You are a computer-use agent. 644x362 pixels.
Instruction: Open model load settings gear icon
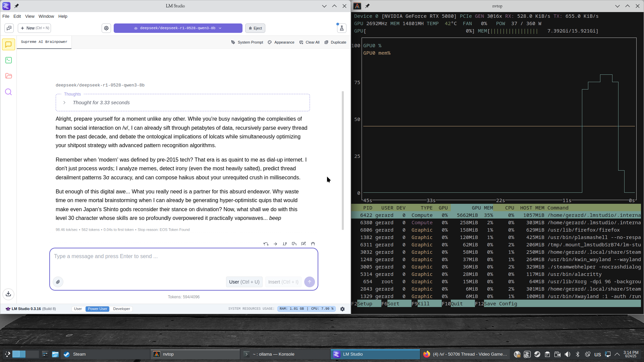click(106, 28)
